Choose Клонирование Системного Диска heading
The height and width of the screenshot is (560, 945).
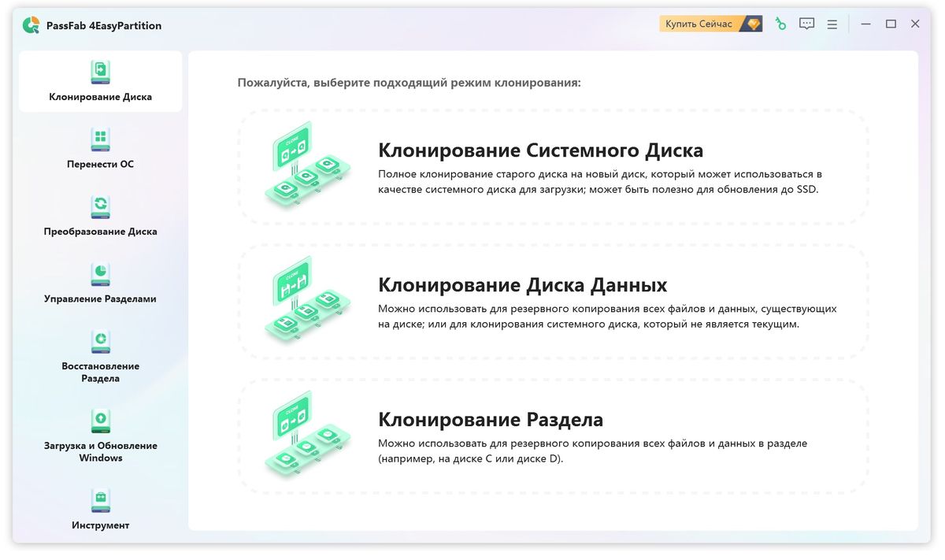click(541, 150)
